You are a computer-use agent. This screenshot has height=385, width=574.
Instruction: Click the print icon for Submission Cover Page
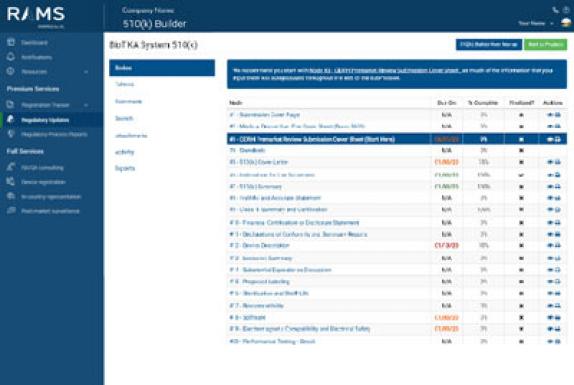click(558, 115)
